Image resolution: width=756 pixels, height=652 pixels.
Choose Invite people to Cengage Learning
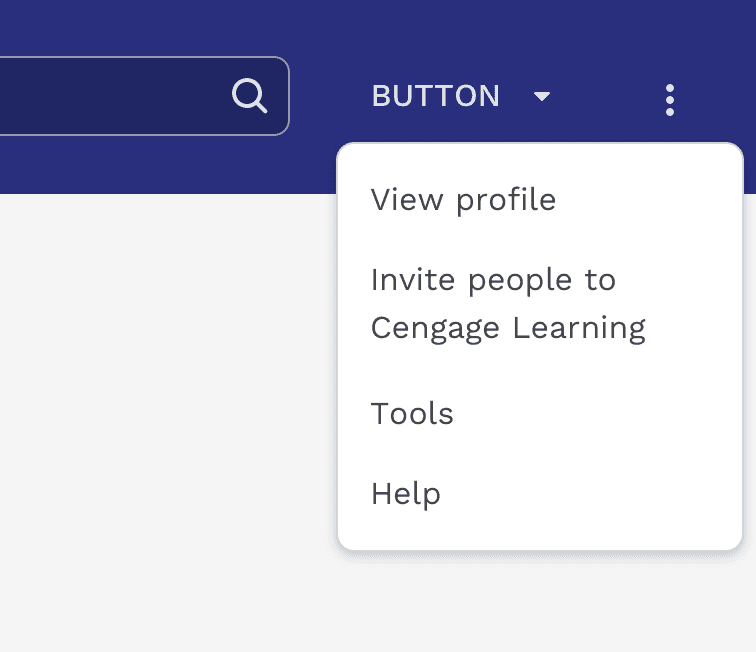coord(507,304)
